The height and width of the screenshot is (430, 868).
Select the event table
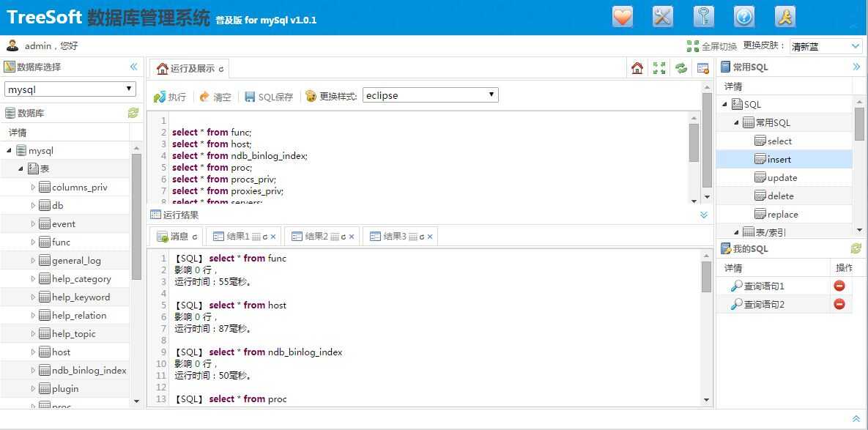click(x=63, y=224)
